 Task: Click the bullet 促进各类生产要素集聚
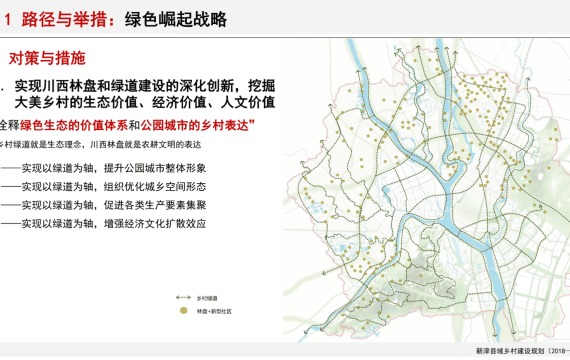click(x=155, y=205)
